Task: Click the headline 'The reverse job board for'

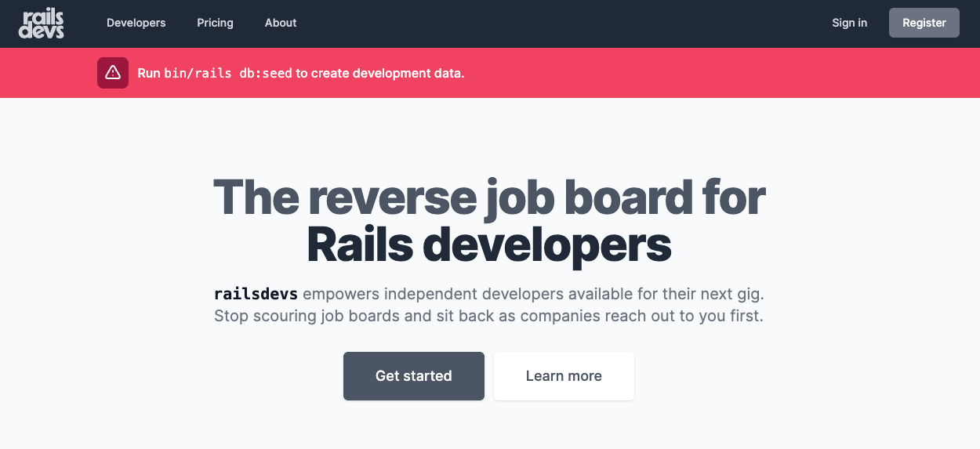Action: pyautogui.click(x=489, y=197)
